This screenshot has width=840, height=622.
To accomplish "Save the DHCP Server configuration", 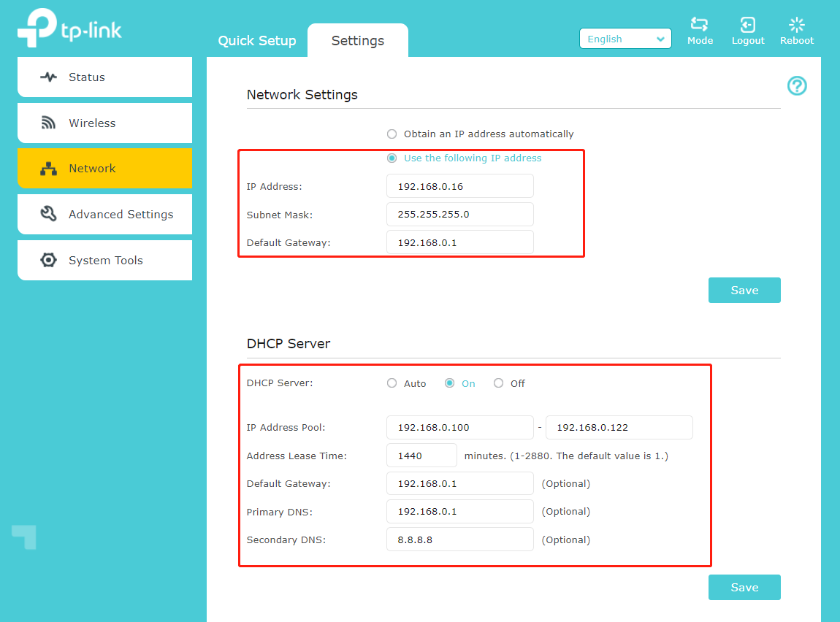I will [x=744, y=587].
